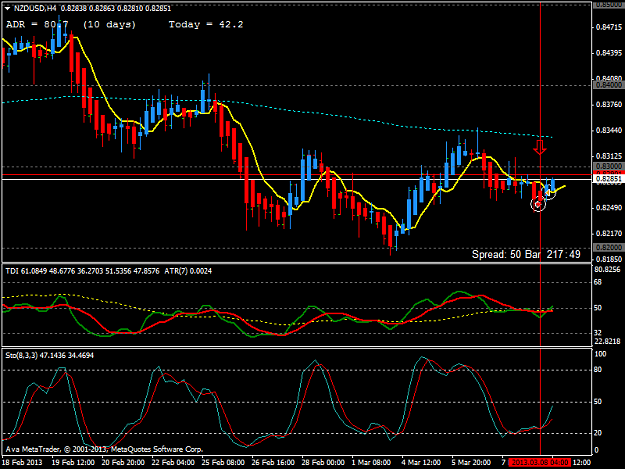Click the 20 level on the stochastic scale
The image size is (625, 469).
598,433
